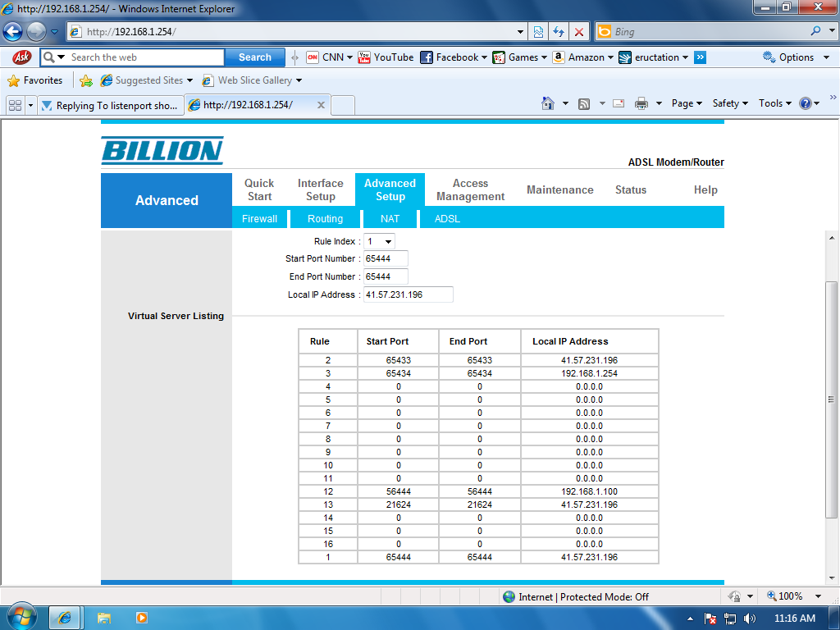Switch to the Replying To listenport browser tab

(111, 105)
